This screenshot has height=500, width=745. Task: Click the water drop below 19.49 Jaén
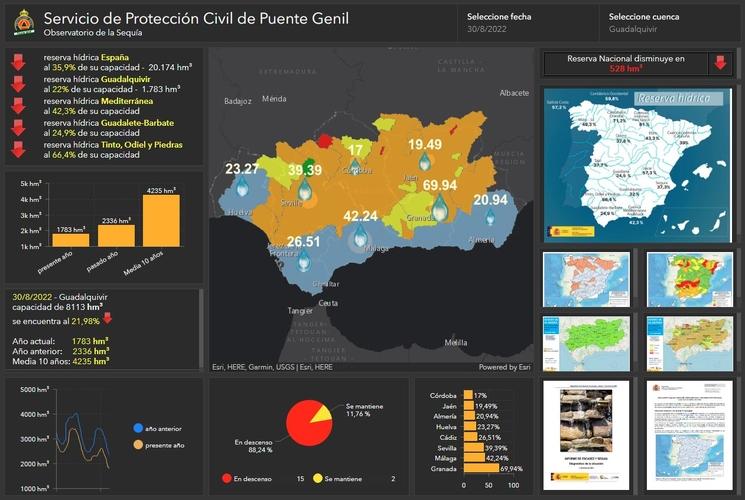click(x=424, y=161)
